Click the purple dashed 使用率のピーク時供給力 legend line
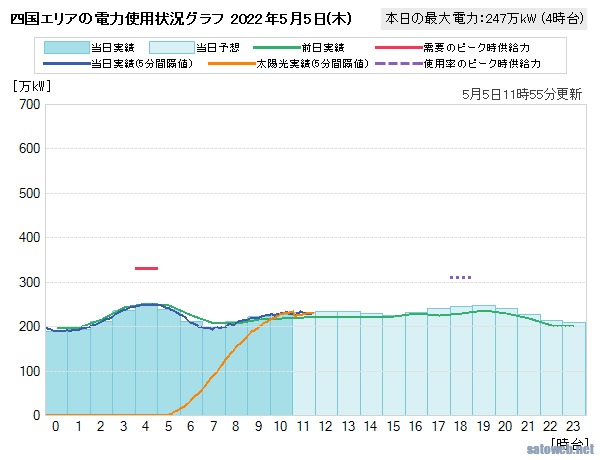This screenshot has height=460, width=600. pyautogui.click(x=396, y=63)
